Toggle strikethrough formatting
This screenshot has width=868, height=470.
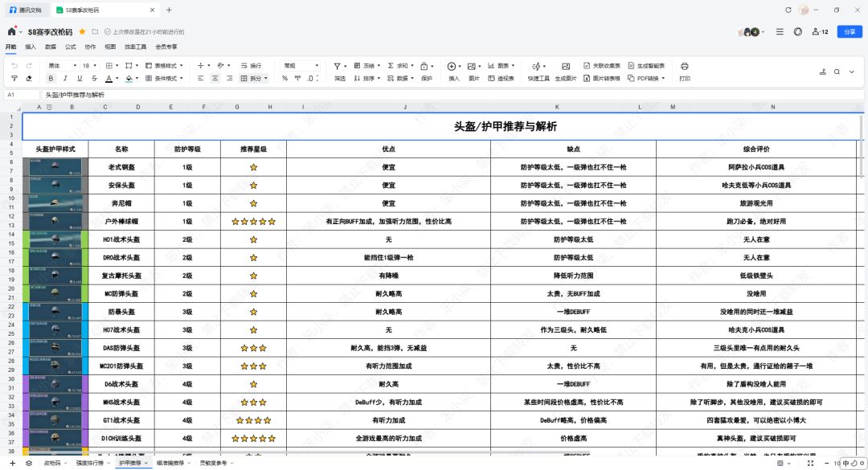coord(94,79)
